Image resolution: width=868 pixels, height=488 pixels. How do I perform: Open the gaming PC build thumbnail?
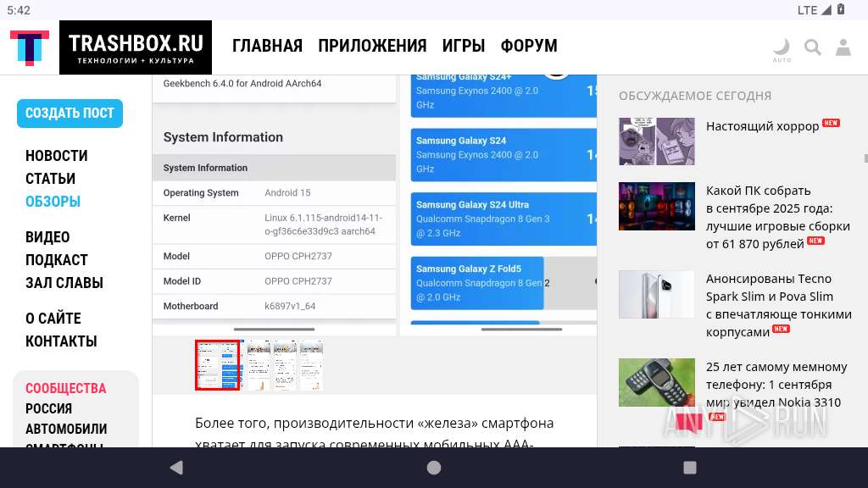657,206
